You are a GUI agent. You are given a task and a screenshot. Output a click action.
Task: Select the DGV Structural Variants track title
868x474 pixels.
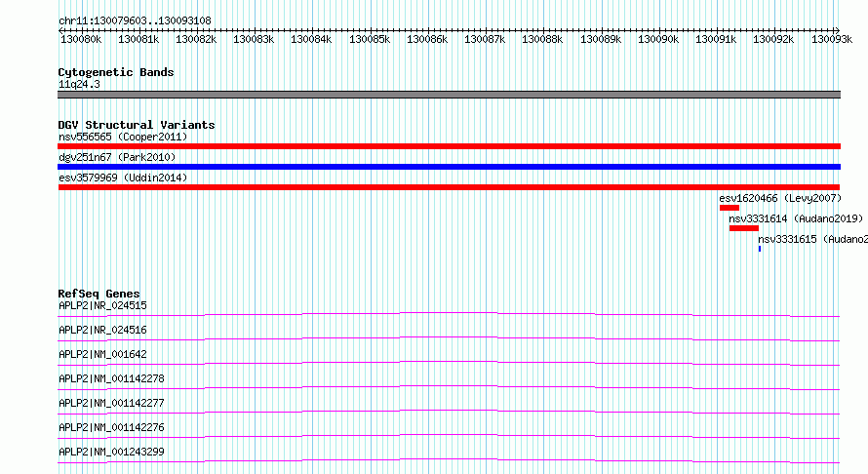[137, 125]
